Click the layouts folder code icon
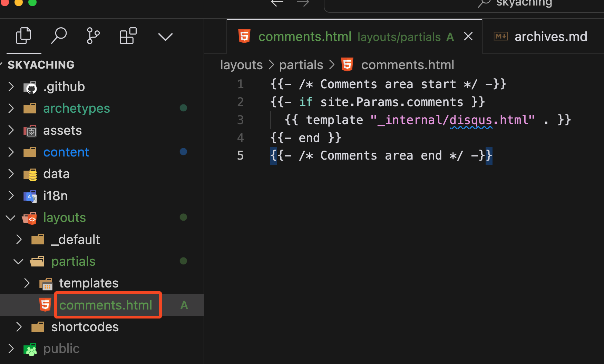The image size is (604, 364). (x=30, y=218)
